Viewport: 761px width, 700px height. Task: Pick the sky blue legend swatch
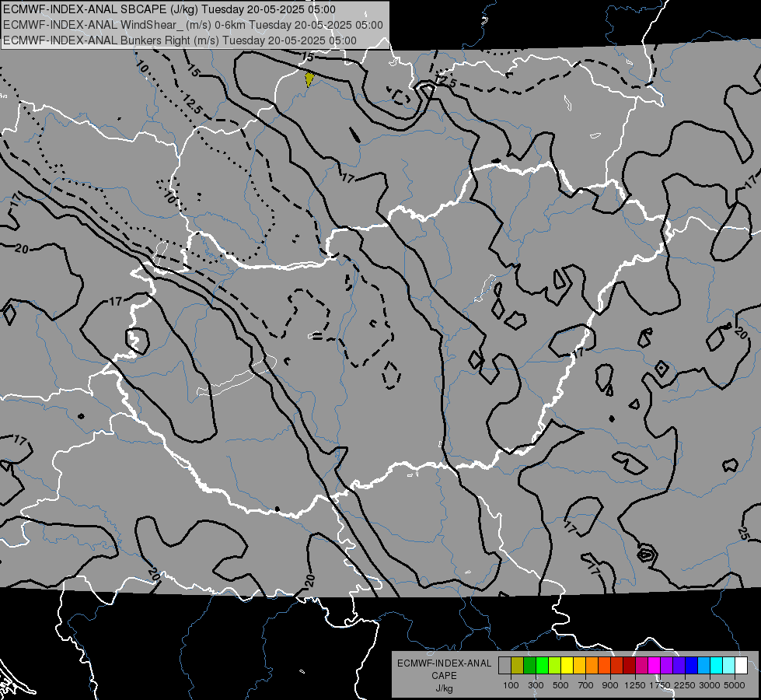pos(704,666)
